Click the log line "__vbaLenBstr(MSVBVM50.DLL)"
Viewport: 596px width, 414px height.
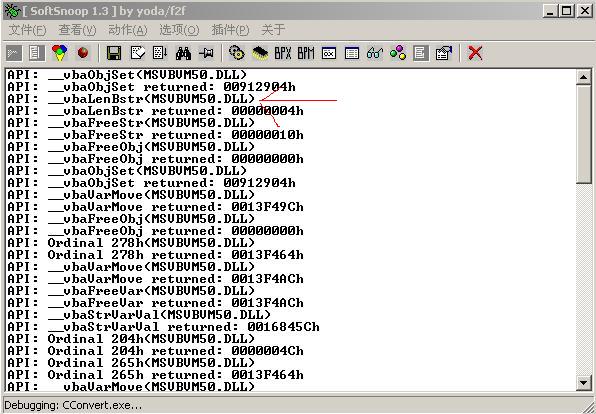point(131,99)
